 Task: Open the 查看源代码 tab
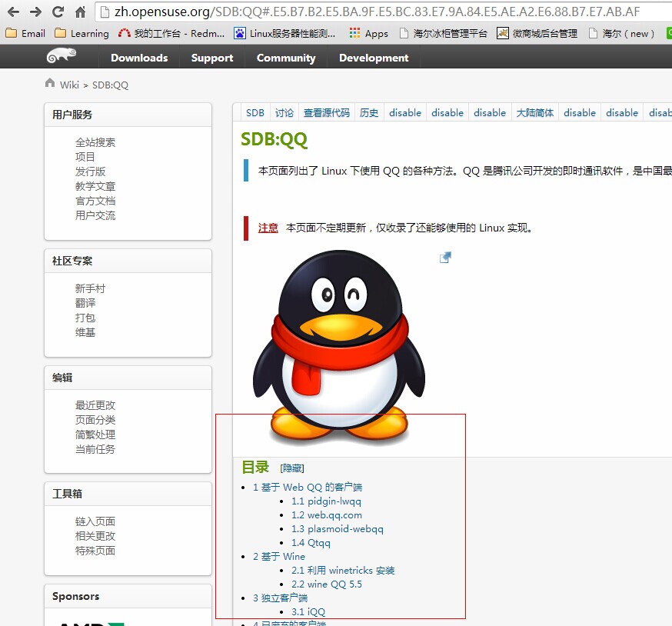tap(327, 113)
